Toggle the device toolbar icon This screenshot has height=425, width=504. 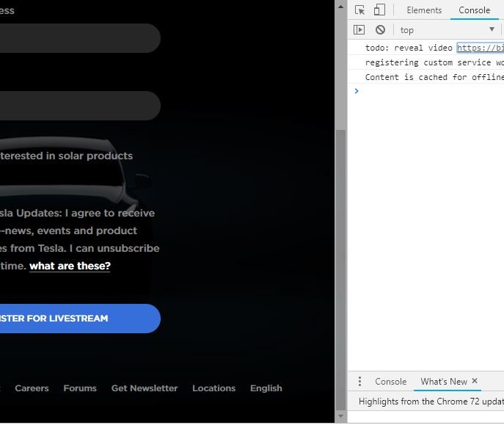pos(379,10)
